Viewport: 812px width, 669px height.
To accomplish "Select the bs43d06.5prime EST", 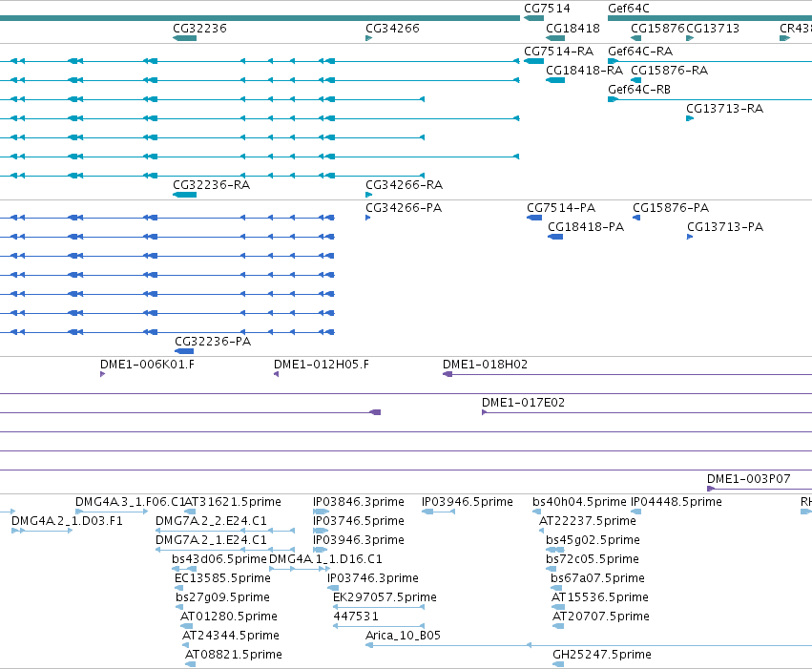I will point(184,569).
